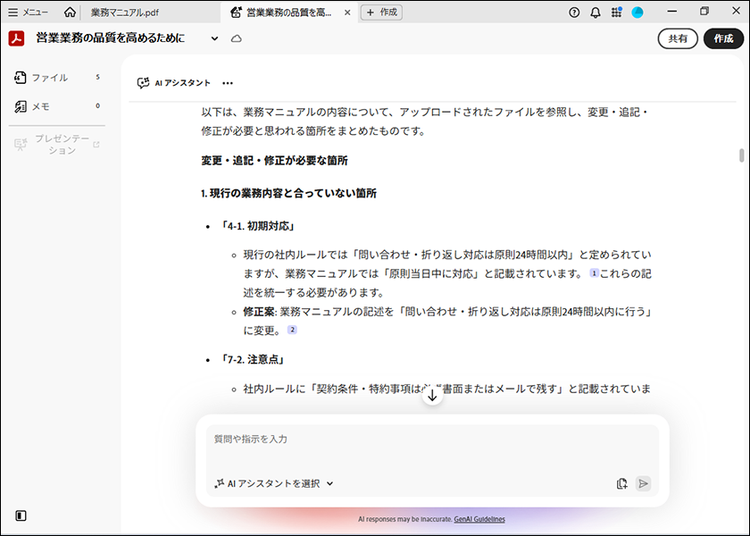Click the 作成 new tab button

pyautogui.click(x=381, y=12)
